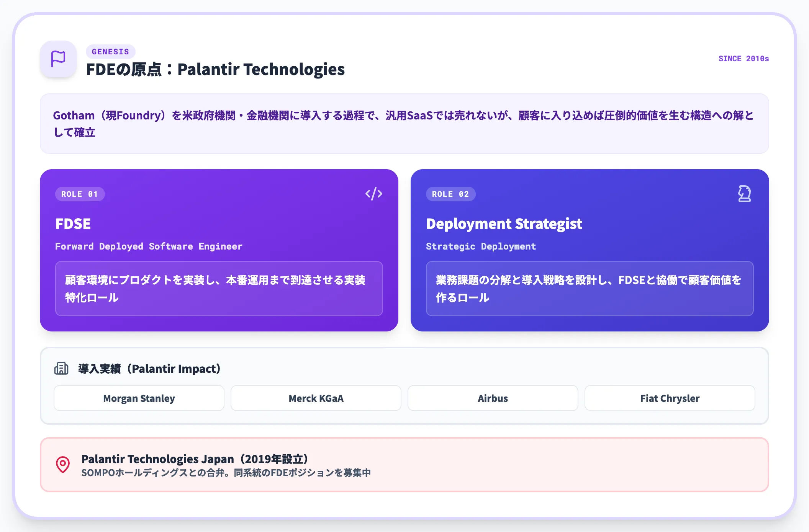Image resolution: width=809 pixels, height=532 pixels.
Task: Select the GENESIS badge icon area
Action: pos(110,52)
